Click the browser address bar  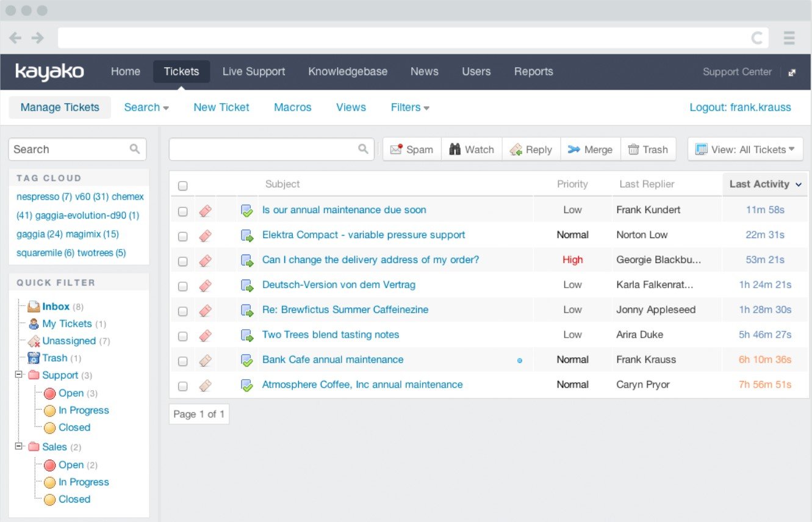tap(414, 38)
